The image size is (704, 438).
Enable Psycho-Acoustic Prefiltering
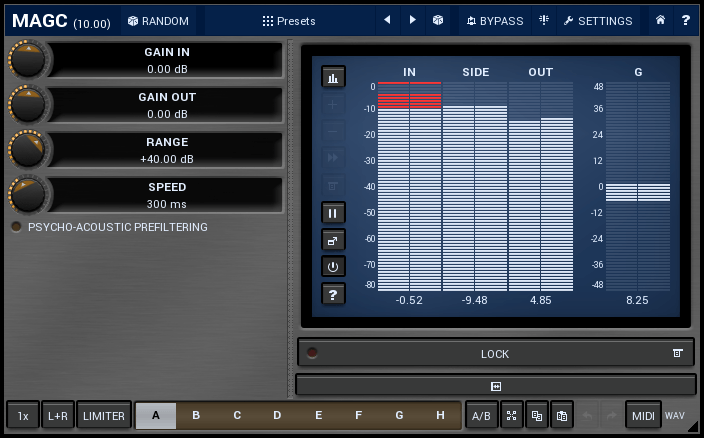coord(16,227)
